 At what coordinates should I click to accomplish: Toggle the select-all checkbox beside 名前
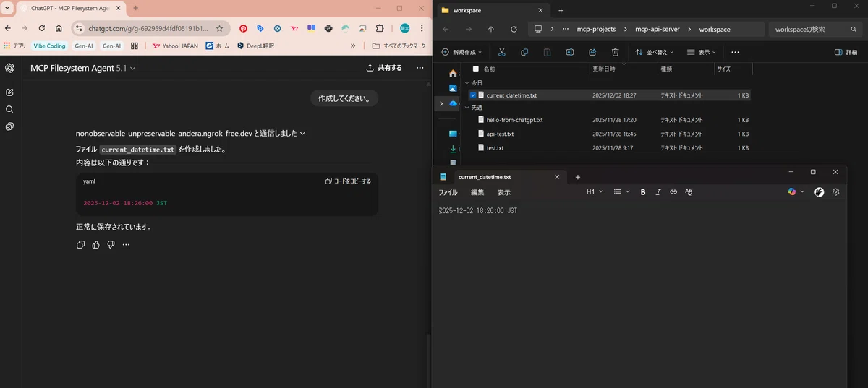tap(475, 69)
